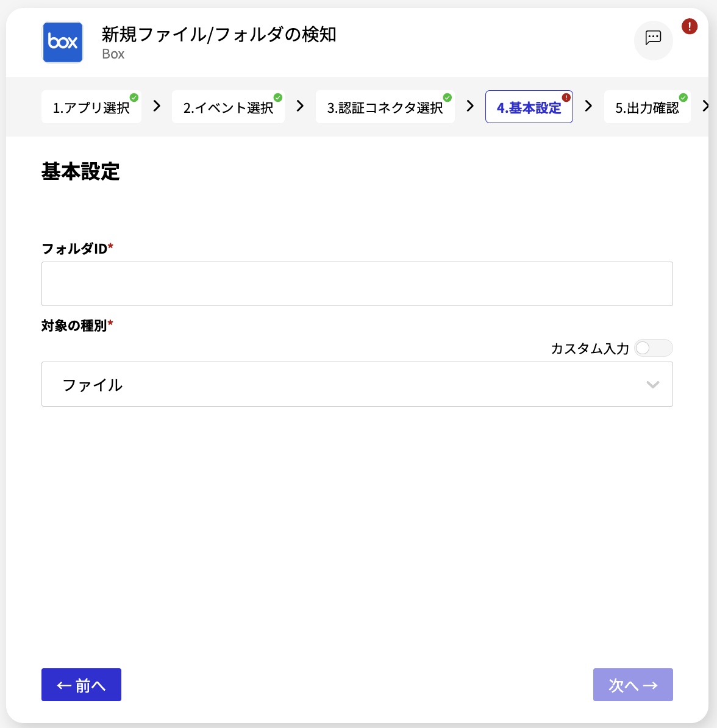Click the chevron after 認証コネクタ選択 step

(471, 106)
